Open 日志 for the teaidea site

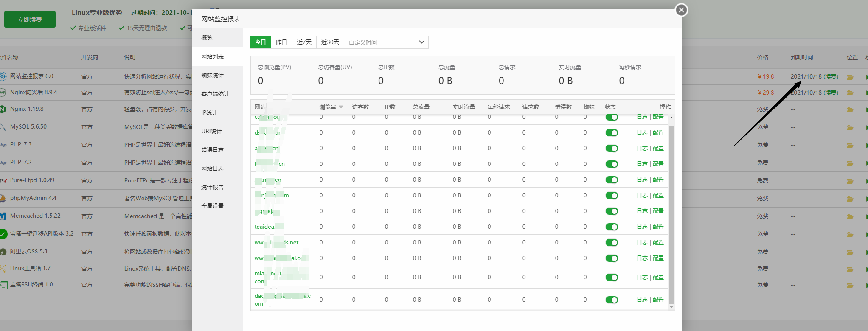pyautogui.click(x=642, y=227)
